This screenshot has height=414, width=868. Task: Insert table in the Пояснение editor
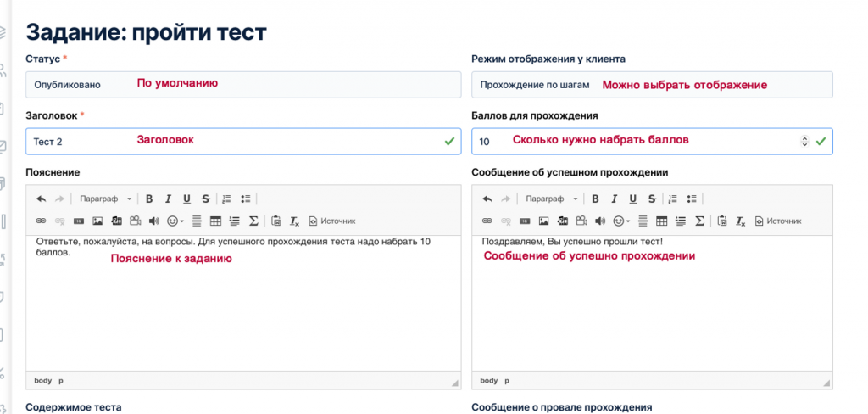coord(215,221)
